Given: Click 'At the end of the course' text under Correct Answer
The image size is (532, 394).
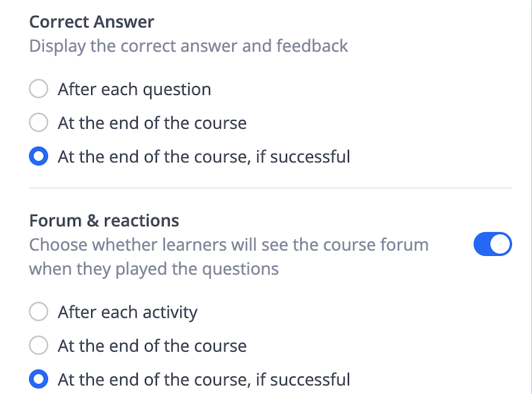Looking at the screenshot, I should (152, 123).
